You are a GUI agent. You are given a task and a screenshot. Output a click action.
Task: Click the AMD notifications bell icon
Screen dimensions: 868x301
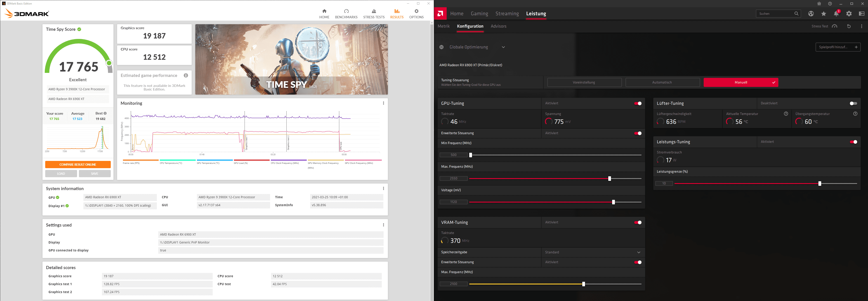[x=836, y=14]
